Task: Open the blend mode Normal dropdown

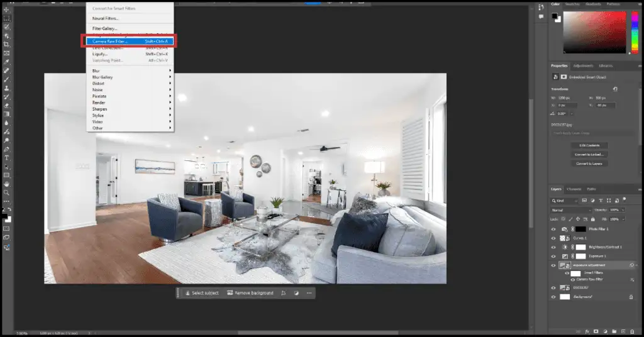Action: coord(570,210)
